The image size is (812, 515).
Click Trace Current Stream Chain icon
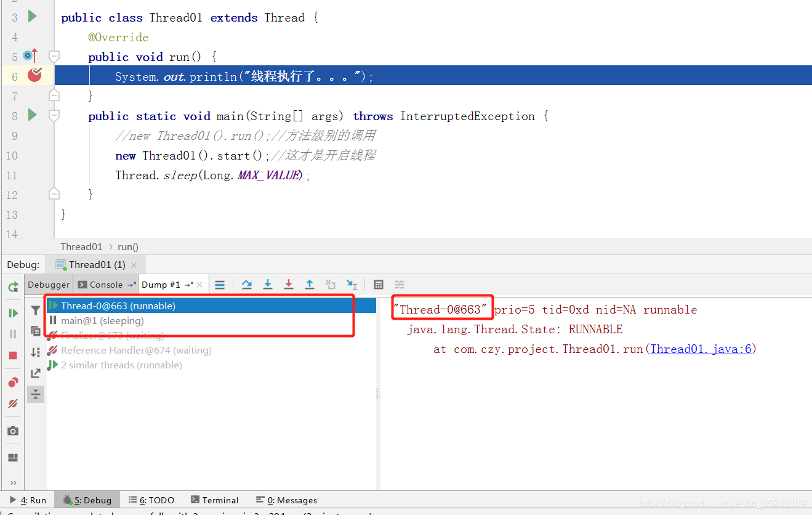tap(400, 284)
